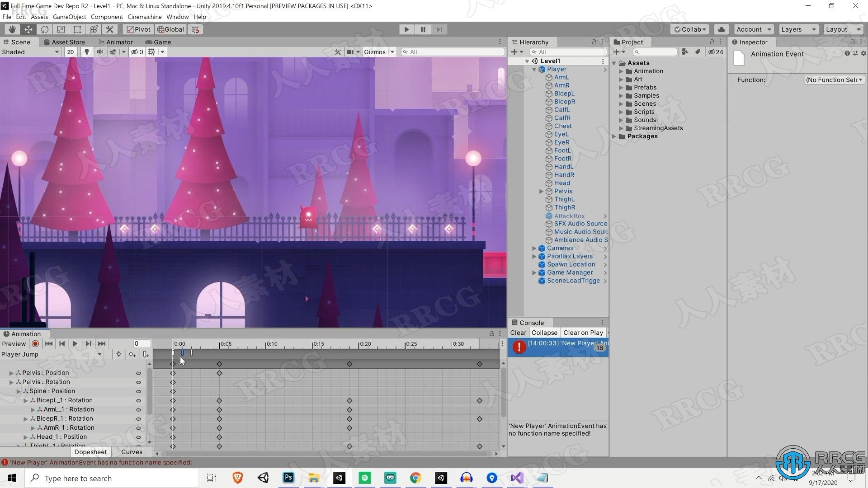
Task: Select the Add Keyframe icon
Action: pyautogui.click(x=132, y=354)
